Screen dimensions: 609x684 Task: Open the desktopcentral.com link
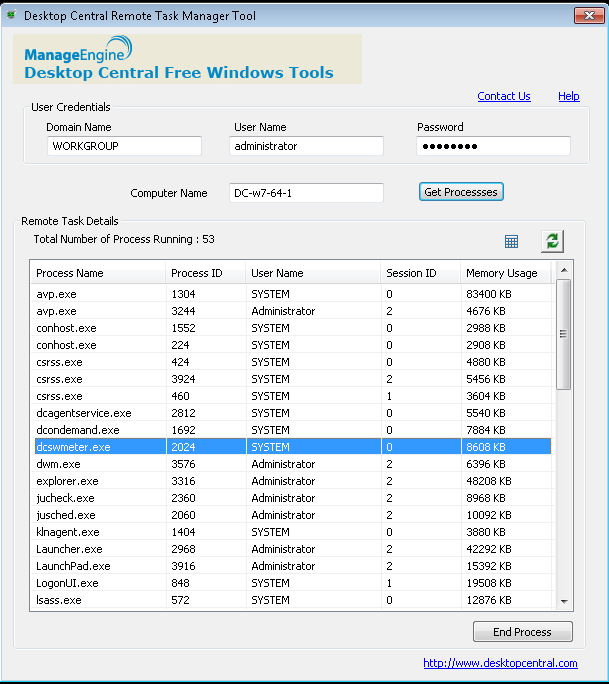[500, 663]
